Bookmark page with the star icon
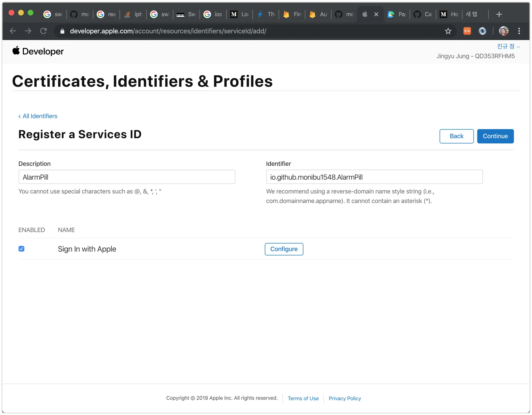This screenshot has height=415, width=532. 448,31
